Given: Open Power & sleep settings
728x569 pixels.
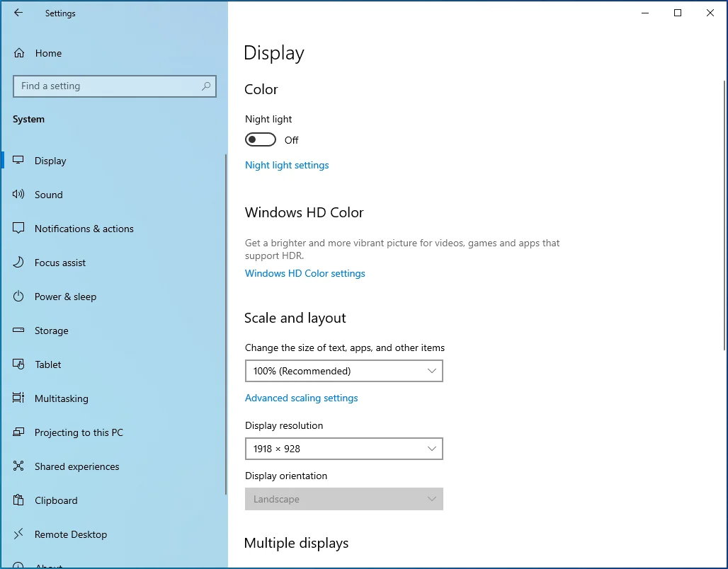Looking at the screenshot, I should click(113, 297).
